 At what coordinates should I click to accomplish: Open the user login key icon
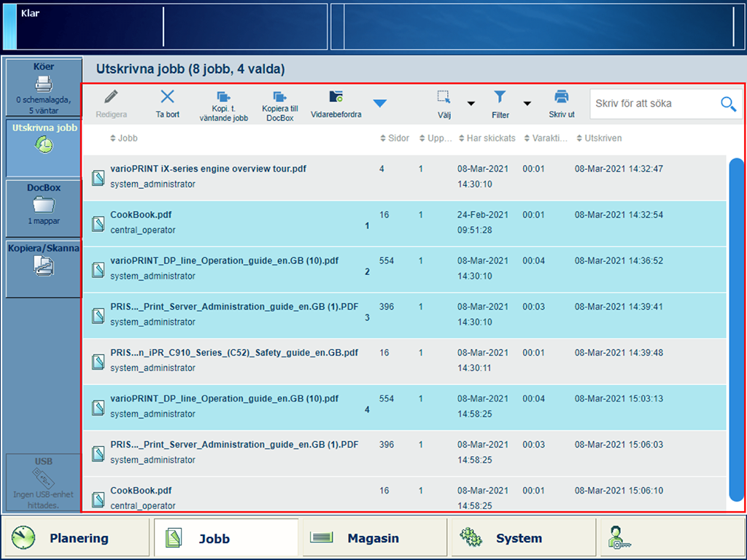pos(616,538)
